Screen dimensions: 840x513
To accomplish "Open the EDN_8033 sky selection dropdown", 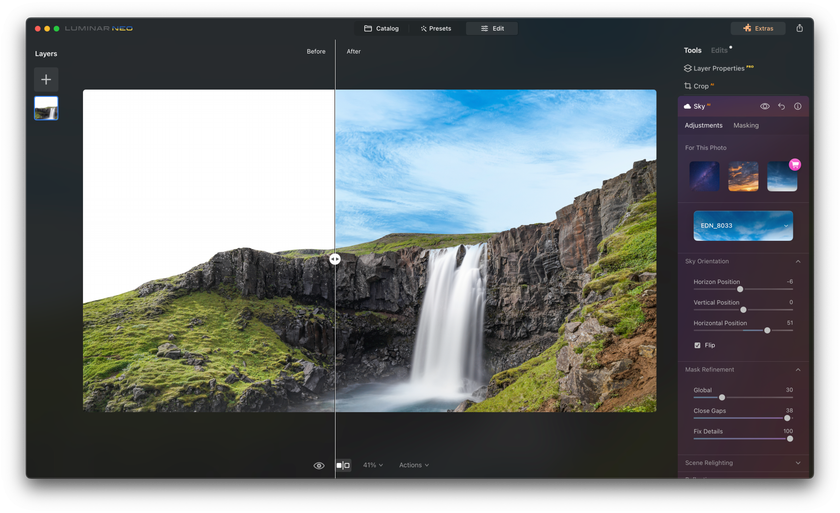I will (743, 225).
